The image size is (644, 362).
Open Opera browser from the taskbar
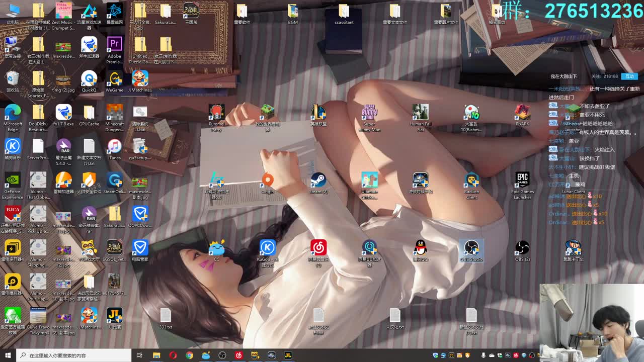point(173,355)
